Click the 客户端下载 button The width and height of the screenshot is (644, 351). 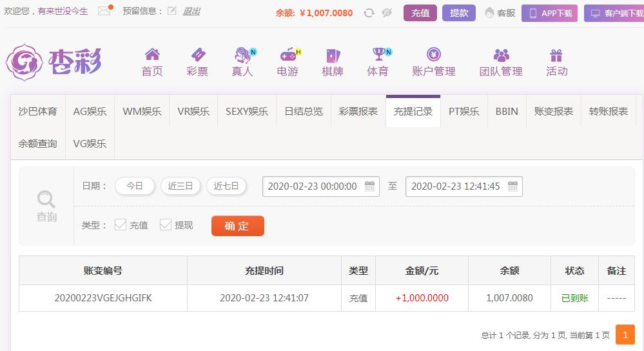click(614, 13)
